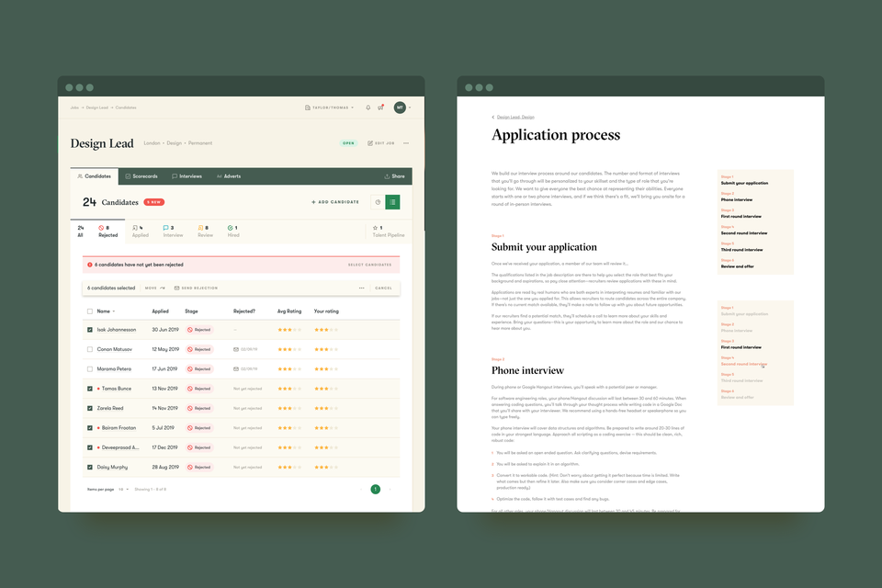Filter by the Hired stage tab
The height and width of the screenshot is (588, 882).
pos(233,232)
